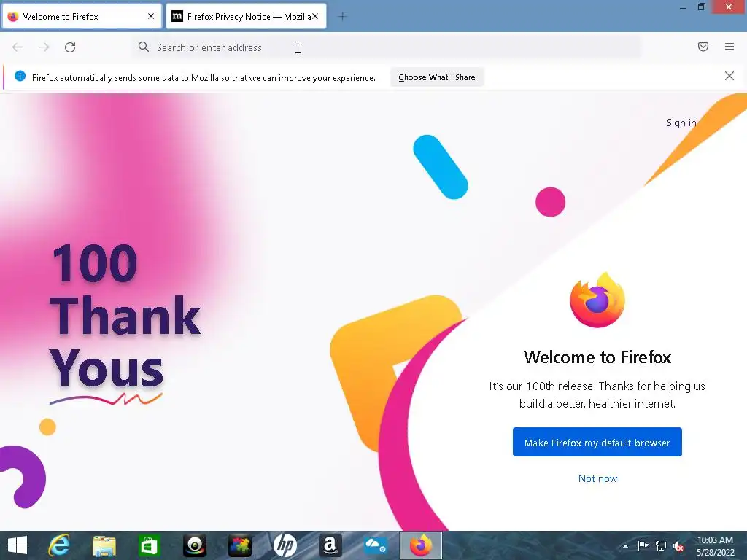Go forward one page
Viewport: 747px width, 560px height.
coord(44,47)
